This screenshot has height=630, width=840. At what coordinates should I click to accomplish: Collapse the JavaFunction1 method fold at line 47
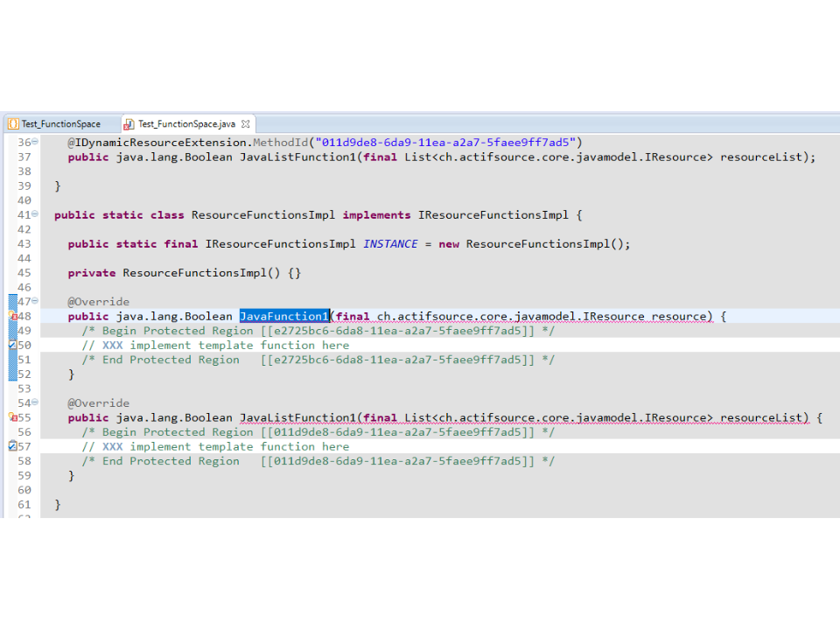coord(35,301)
